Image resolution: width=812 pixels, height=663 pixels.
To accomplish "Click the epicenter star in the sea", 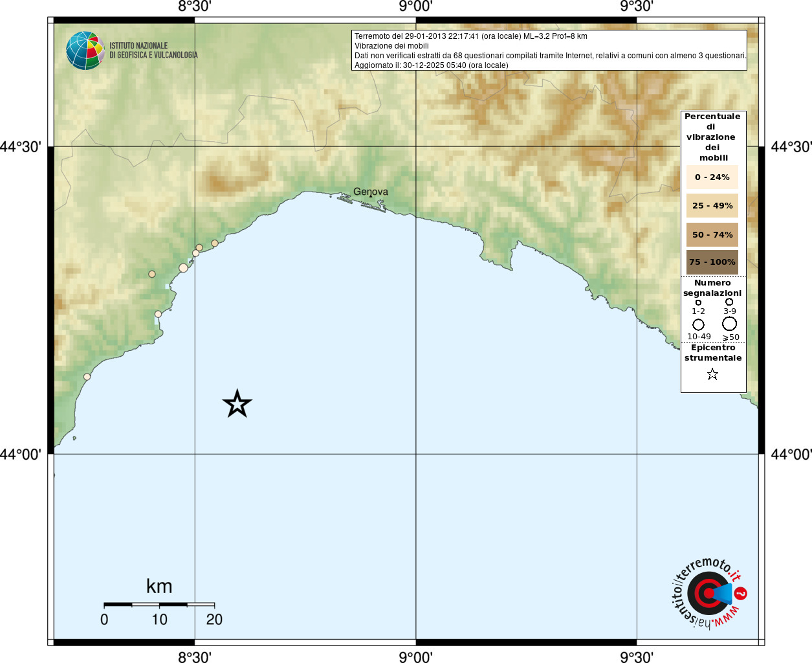I will point(237,404).
